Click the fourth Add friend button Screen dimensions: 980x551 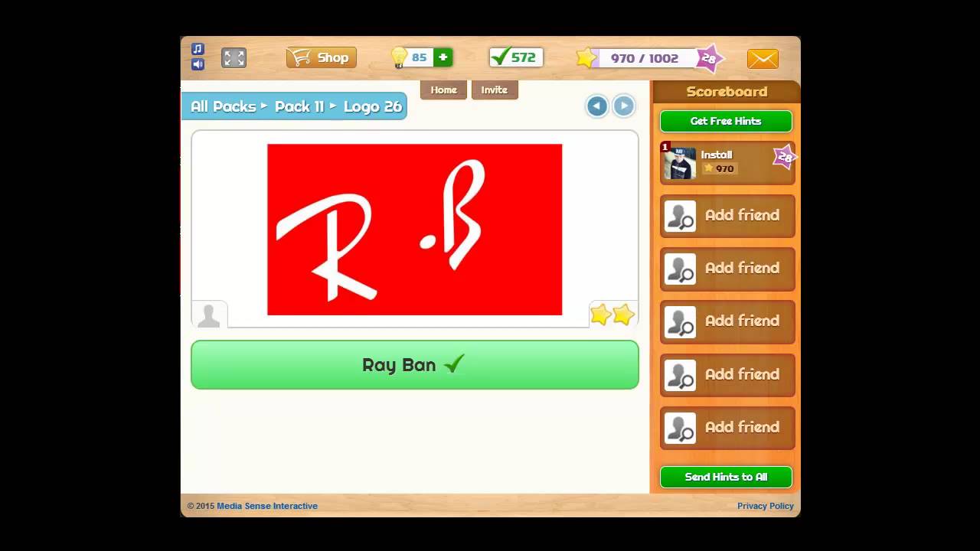pos(727,375)
